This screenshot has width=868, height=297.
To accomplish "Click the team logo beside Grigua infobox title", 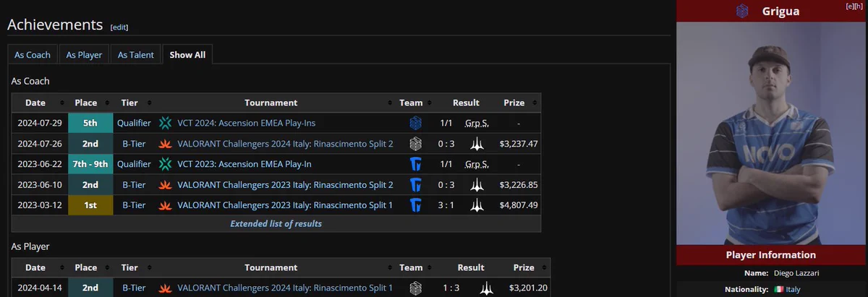I will pyautogui.click(x=742, y=11).
